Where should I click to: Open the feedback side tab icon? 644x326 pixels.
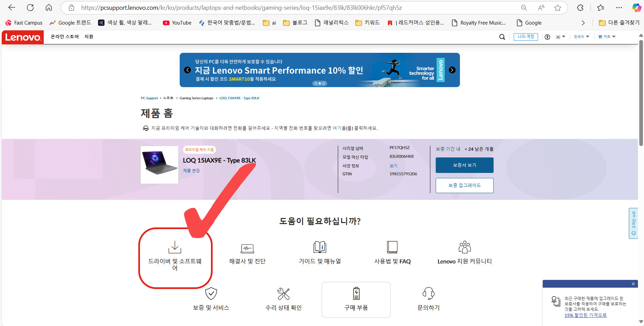634,223
